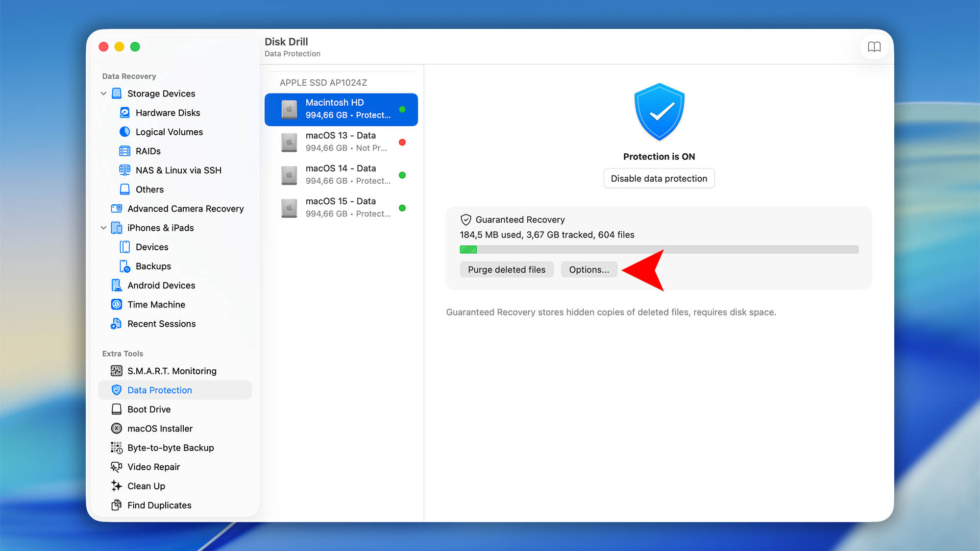980x551 pixels.
Task: Click the green zoom window button
Action: pyautogui.click(x=135, y=47)
